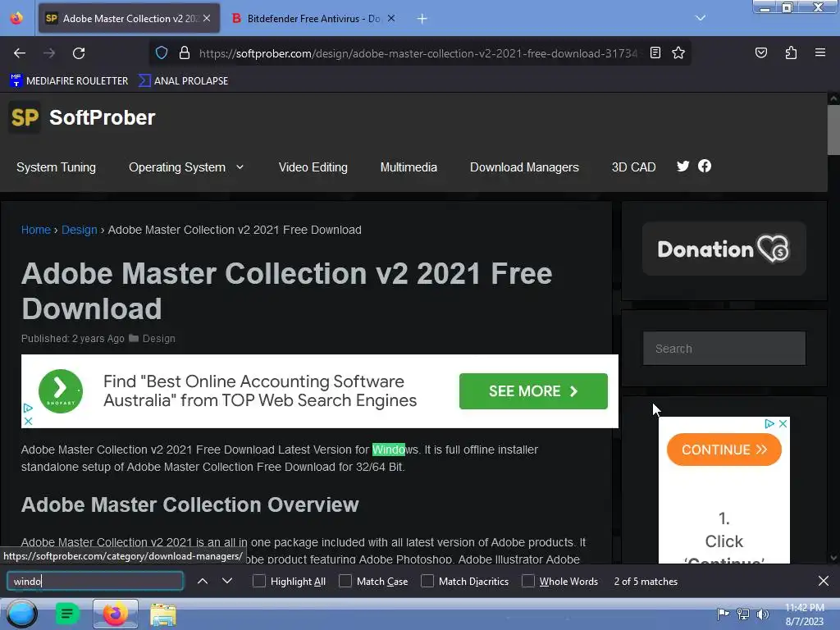Image resolution: width=840 pixels, height=630 pixels.
Task: Open the MEDIAFIRE ROULETTER bookmark
Action: (69, 81)
